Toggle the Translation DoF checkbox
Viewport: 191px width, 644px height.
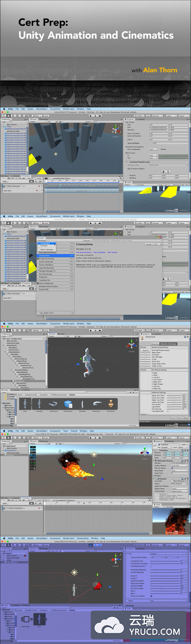click(x=168, y=411)
